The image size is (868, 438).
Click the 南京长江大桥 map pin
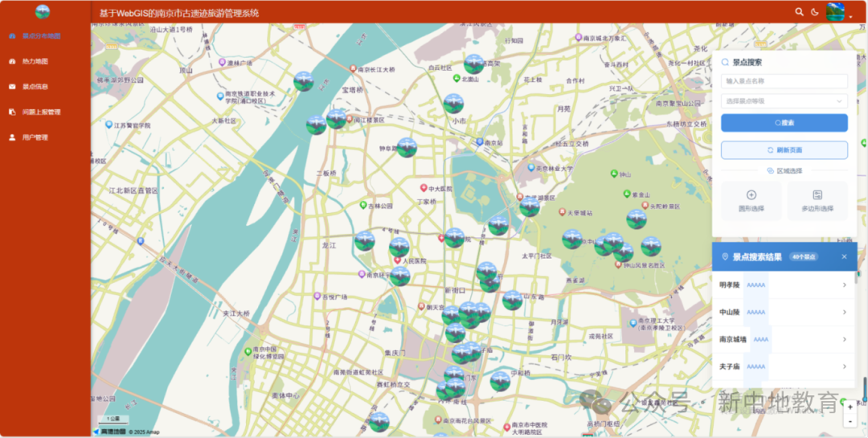click(353, 69)
